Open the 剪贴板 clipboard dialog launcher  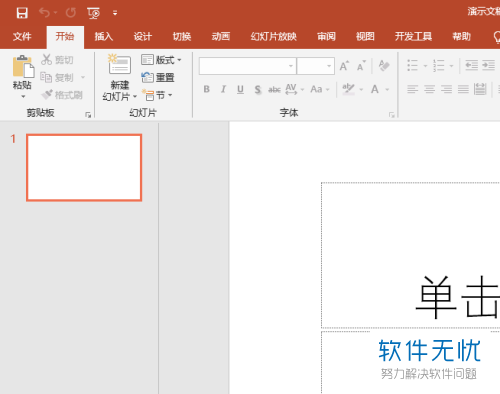[88, 115]
